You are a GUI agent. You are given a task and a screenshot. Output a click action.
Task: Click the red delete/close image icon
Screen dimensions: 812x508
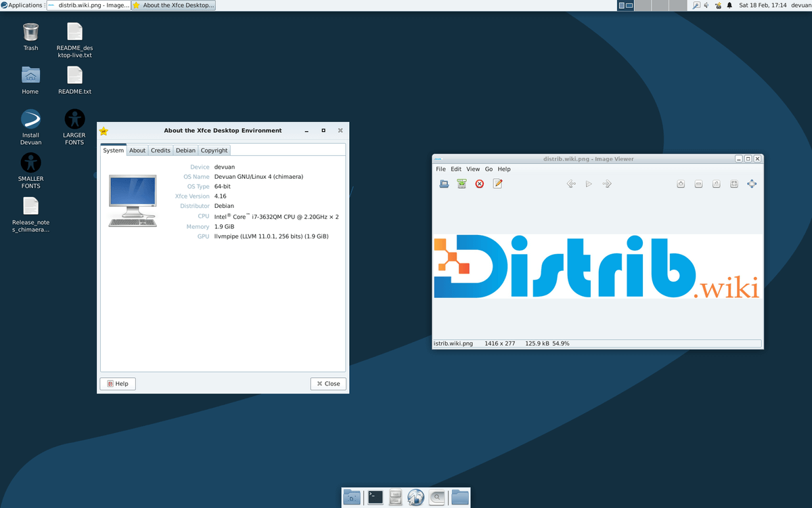[x=480, y=184]
